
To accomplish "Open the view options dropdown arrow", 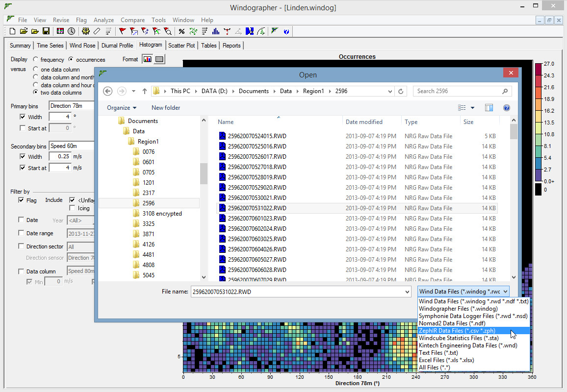I will [x=472, y=108].
